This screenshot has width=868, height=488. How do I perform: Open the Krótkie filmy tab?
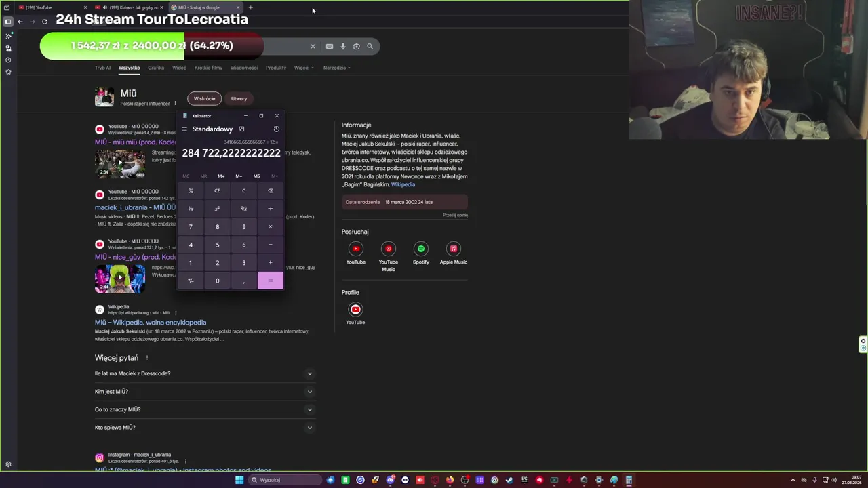pyautogui.click(x=208, y=68)
